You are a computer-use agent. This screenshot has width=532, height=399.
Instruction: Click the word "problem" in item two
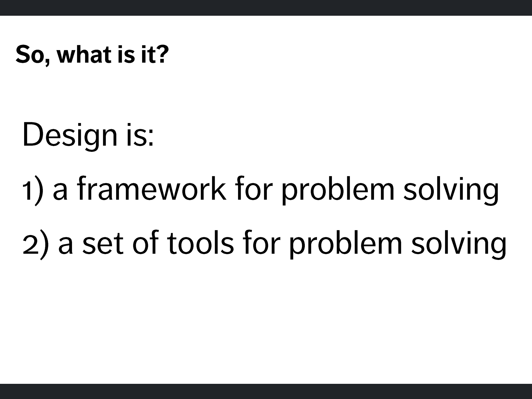click(x=346, y=245)
